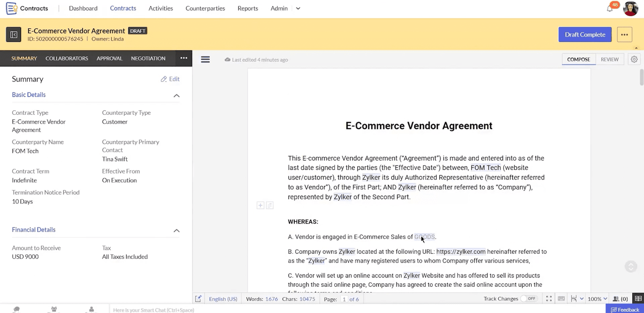Open document settings gear
Viewport: 644px width, 313px height.
point(634,59)
